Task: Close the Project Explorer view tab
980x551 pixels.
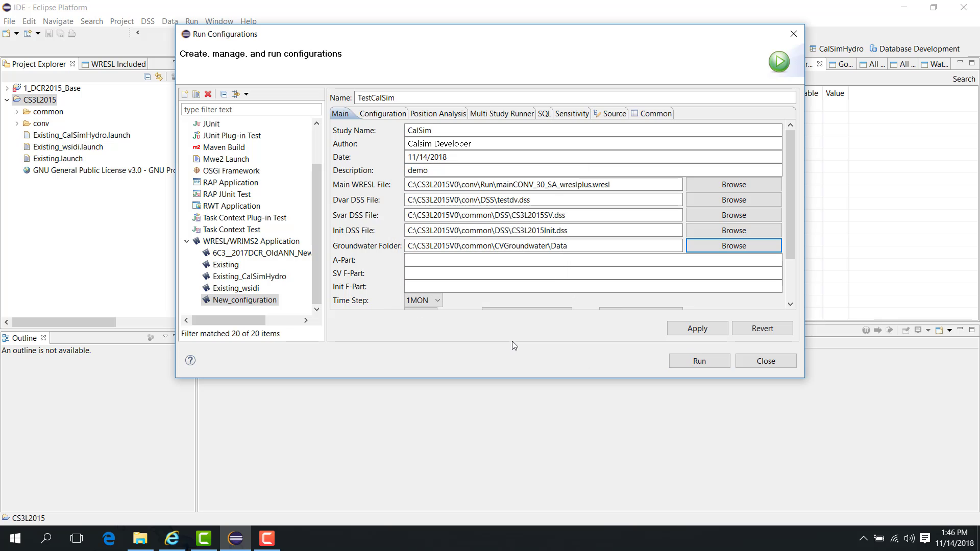Action: tap(72, 64)
